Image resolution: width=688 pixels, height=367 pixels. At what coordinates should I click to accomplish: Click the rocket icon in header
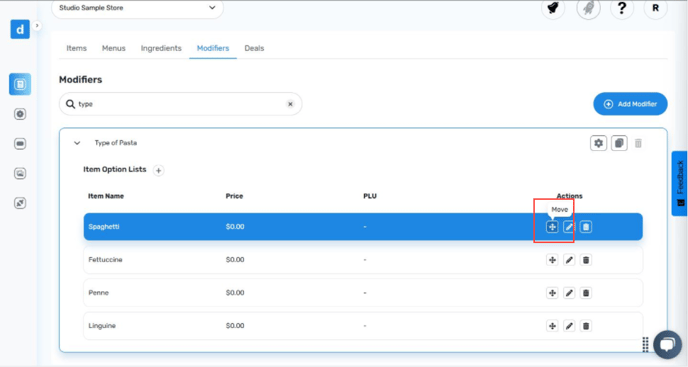tap(588, 8)
